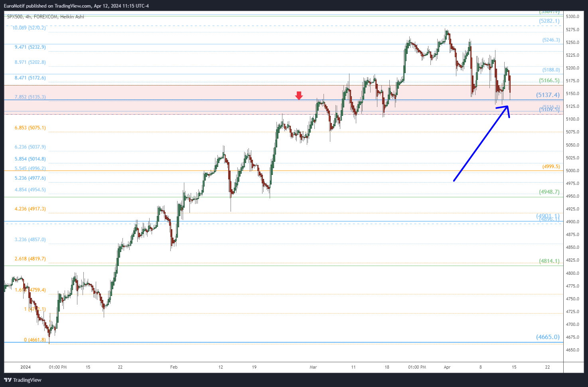Click the red down-arrow marker on the chart
This screenshot has height=387, width=588.
[x=299, y=95]
